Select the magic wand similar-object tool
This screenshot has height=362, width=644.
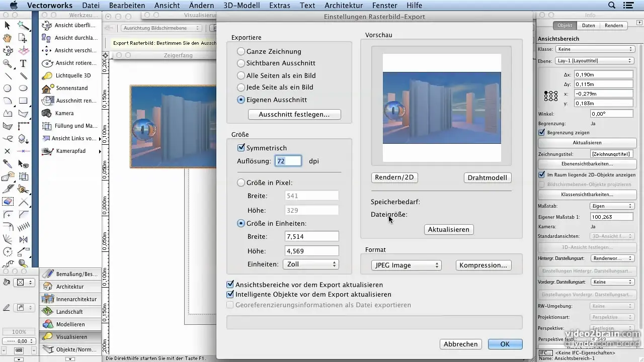23,25
